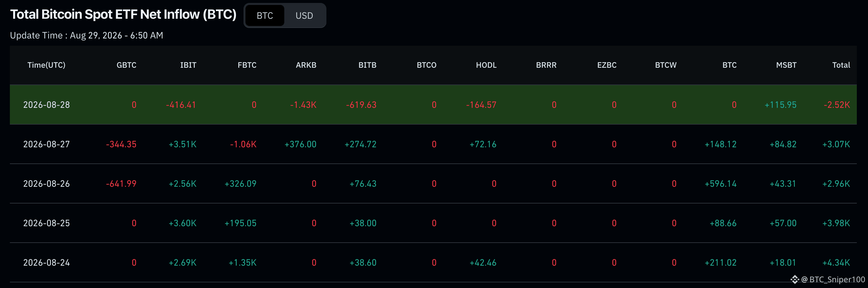Select the FBTC column header
Image resolution: width=868 pixels, height=288 pixels.
(247, 65)
